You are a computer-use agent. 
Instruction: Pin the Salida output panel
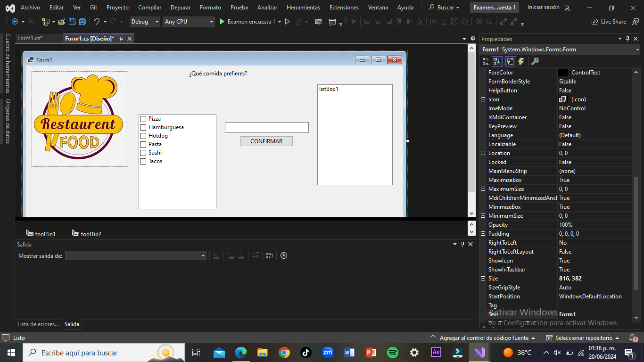coord(462,244)
